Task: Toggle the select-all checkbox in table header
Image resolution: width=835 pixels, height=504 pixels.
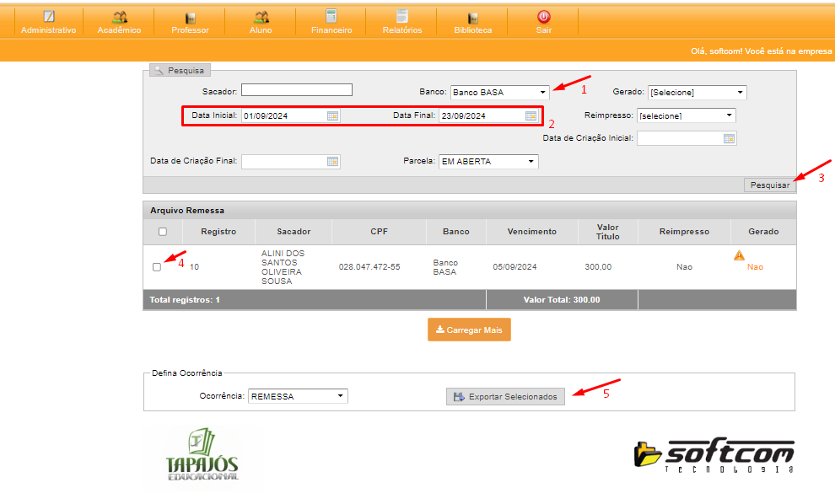Action: click(x=163, y=232)
